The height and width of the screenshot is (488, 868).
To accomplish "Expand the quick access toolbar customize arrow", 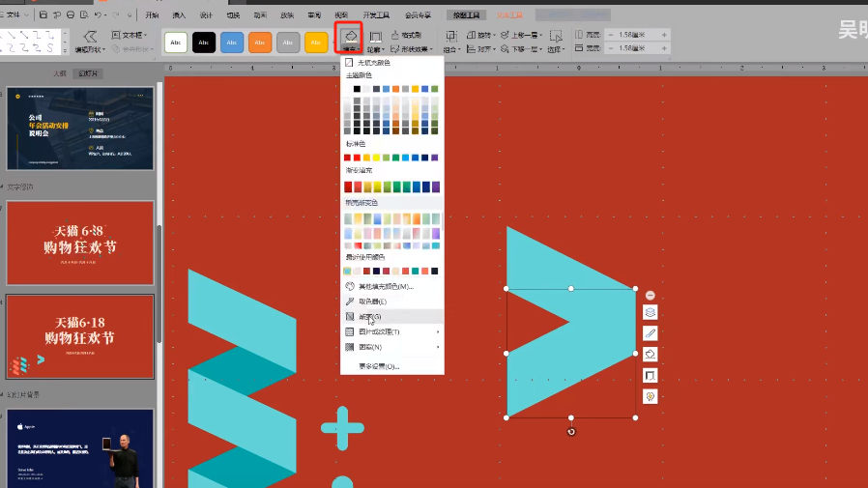I will 130,15.
